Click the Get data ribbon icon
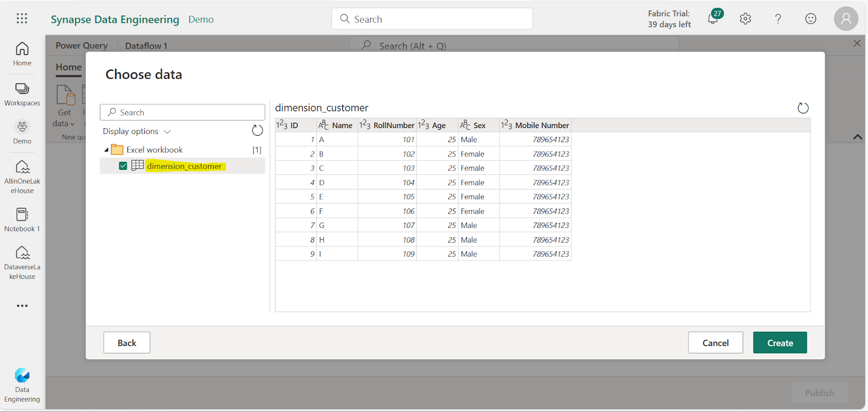The image size is (868, 412). [66, 95]
